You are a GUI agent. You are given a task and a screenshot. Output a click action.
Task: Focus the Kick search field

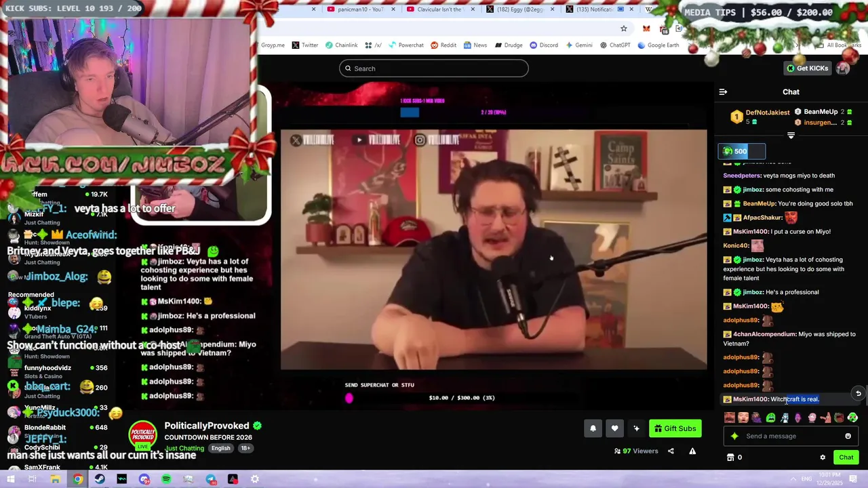[x=434, y=68]
